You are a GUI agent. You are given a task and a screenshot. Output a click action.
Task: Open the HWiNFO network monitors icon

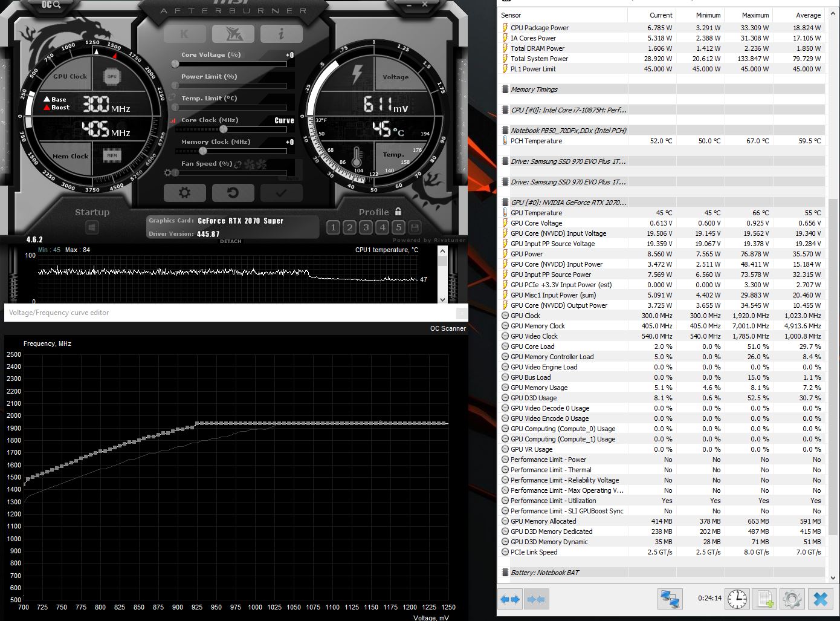point(670,599)
